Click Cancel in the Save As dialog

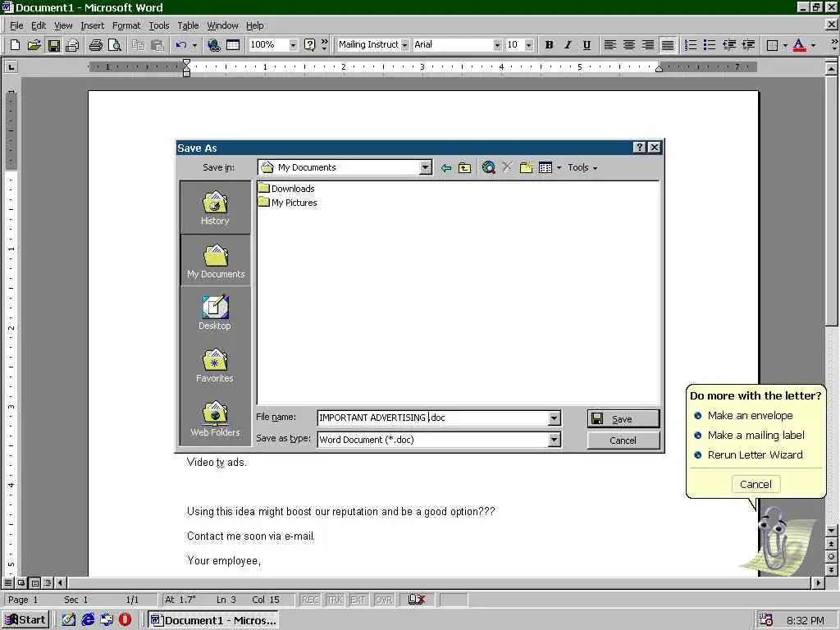(623, 441)
